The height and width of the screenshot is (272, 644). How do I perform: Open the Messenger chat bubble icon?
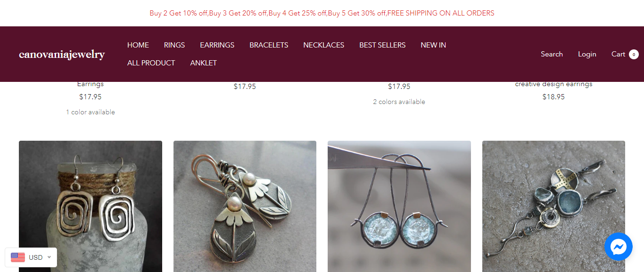[618, 247]
